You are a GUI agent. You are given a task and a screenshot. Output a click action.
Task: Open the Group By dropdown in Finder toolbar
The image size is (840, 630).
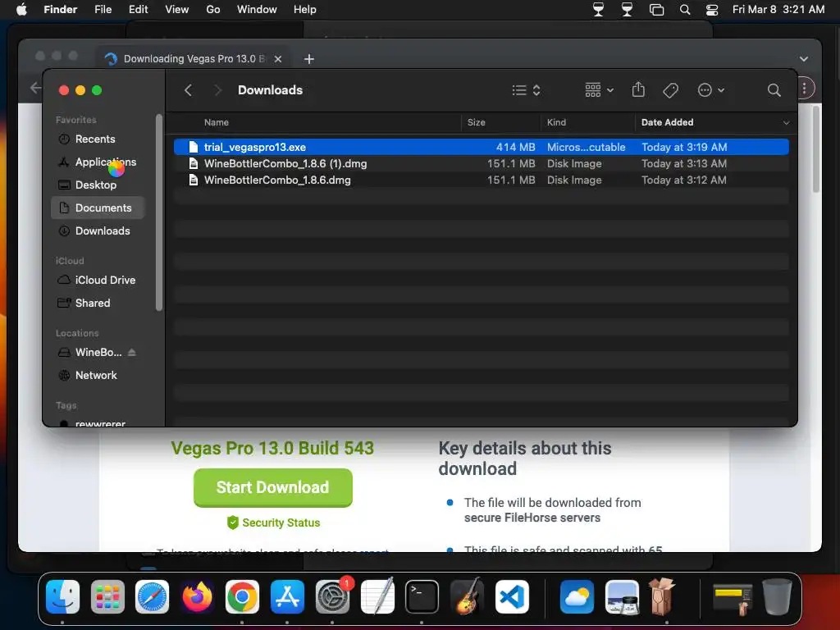tap(599, 90)
